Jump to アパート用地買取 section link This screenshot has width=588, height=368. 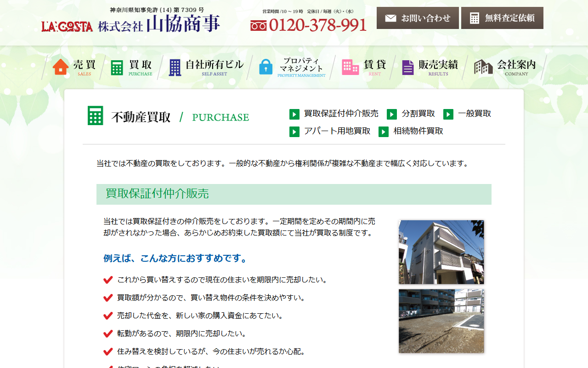tap(337, 131)
